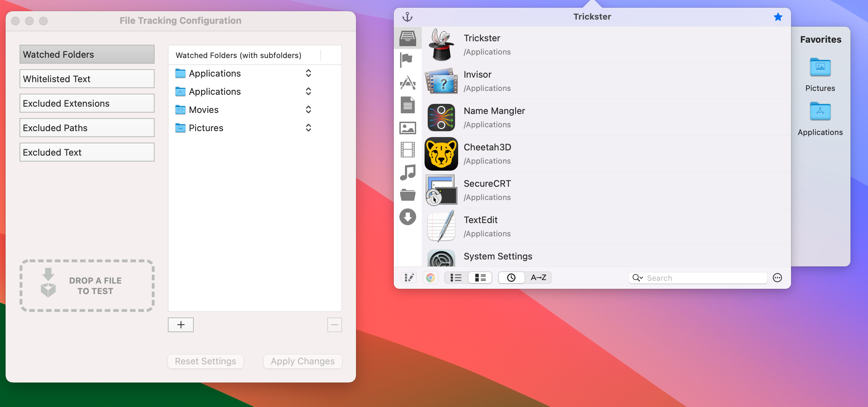This screenshot has height=407, width=868.
Task: Click the Reset Settings button
Action: [205, 361]
